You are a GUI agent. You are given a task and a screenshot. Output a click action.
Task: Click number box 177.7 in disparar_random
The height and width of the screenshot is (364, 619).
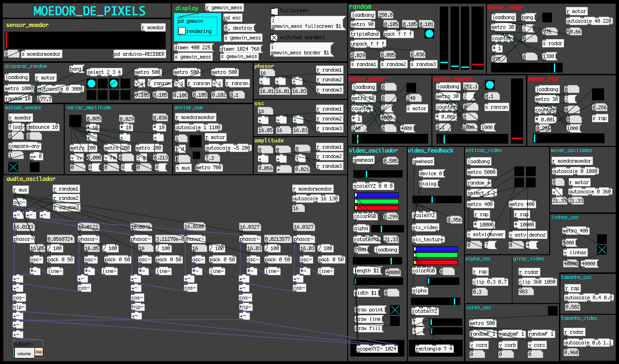45,99
